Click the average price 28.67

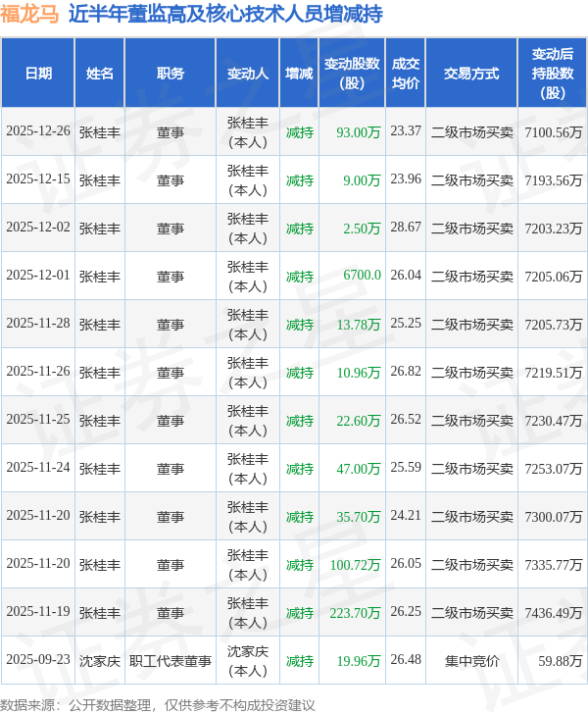[406, 228]
